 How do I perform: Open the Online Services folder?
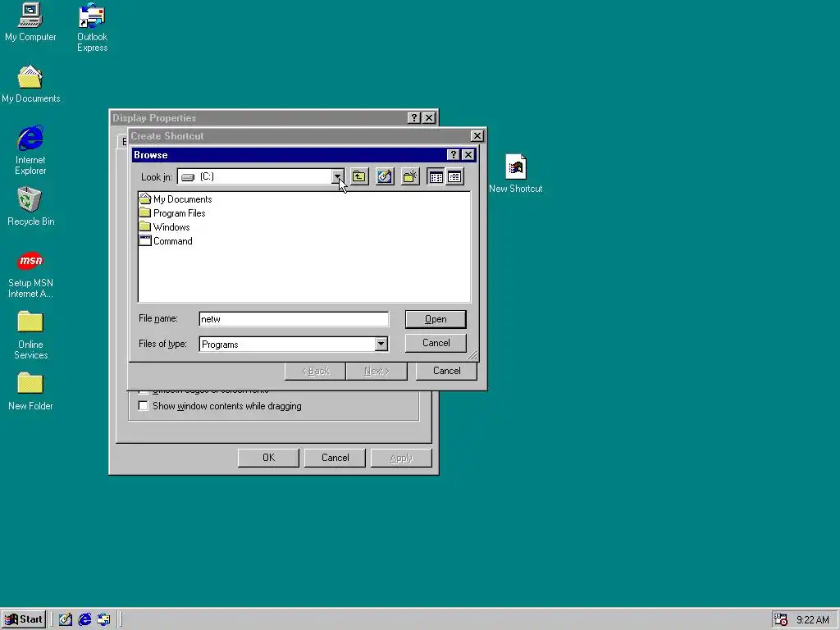pos(30,336)
